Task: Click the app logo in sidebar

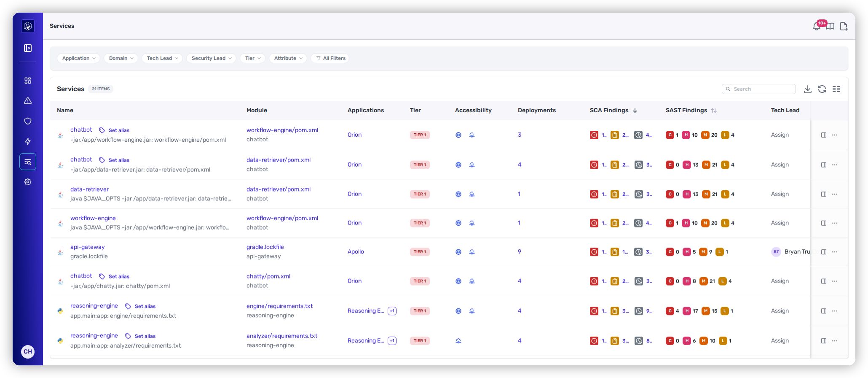Action: pos(28,26)
